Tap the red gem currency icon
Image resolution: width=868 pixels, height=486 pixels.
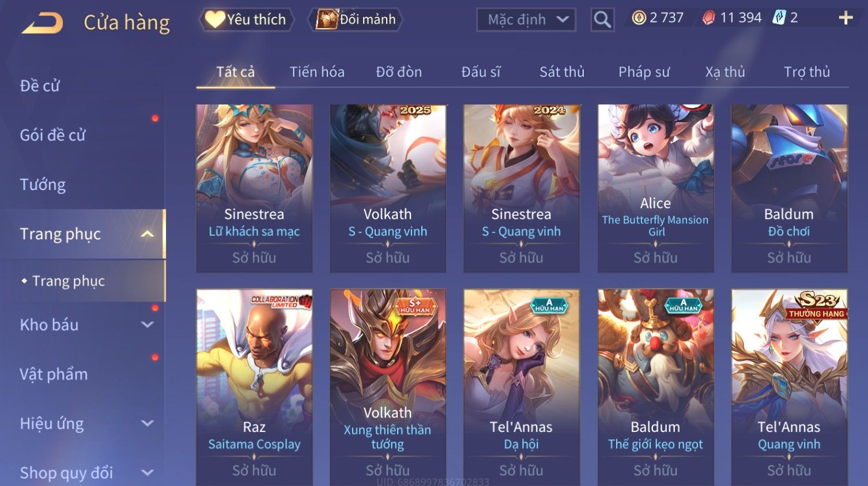click(x=708, y=18)
